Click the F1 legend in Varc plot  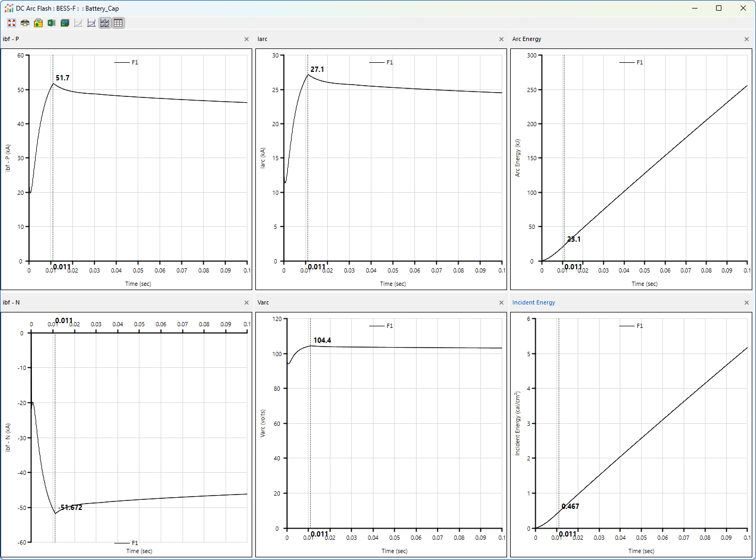(389, 326)
